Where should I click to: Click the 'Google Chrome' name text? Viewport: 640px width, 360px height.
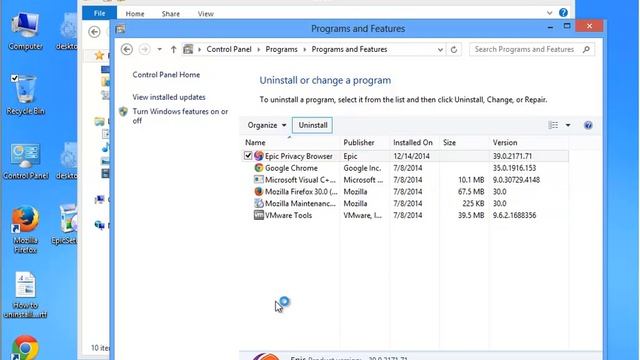[291, 168]
